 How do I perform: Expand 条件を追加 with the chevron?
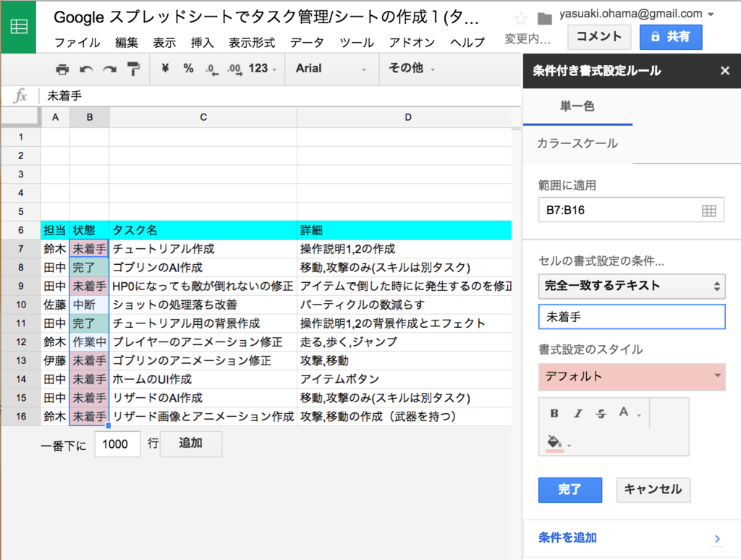pos(717,539)
